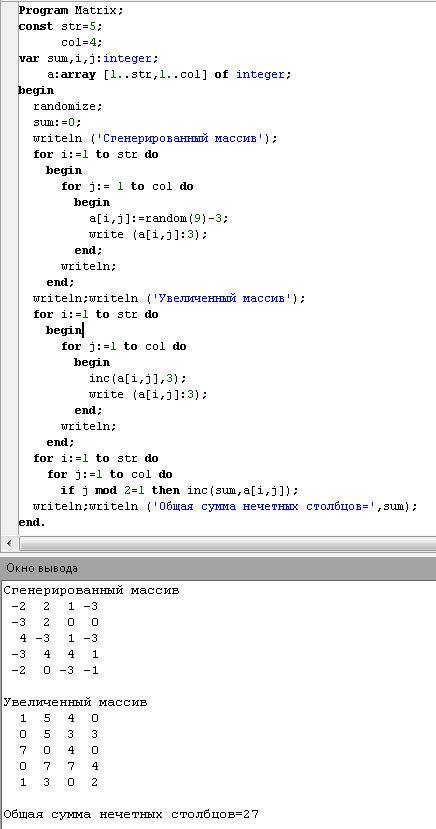Screen dimensions: 436x829
Task: Click the 'sum:=0;' assignment
Action: (x=57, y=122)
